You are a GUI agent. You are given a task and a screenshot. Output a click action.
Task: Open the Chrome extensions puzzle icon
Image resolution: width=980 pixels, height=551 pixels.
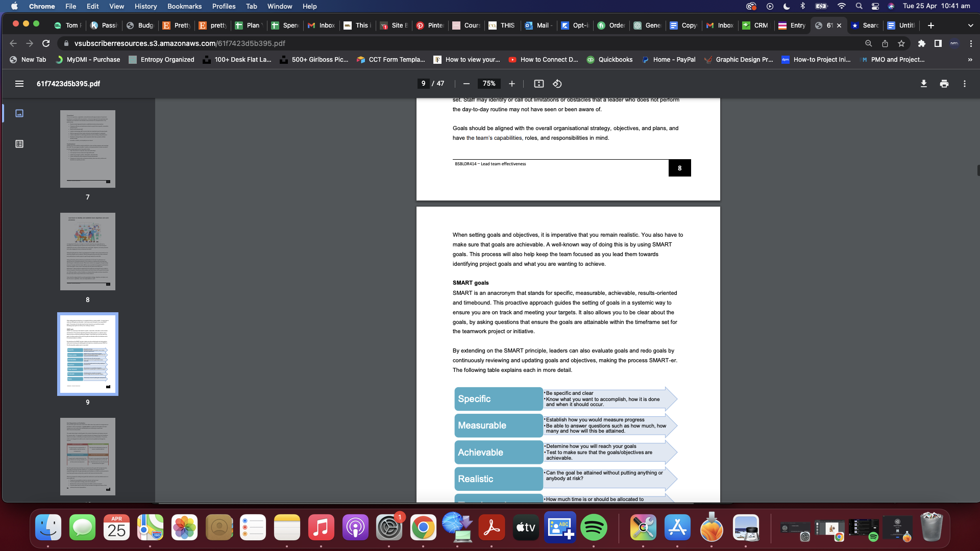(921, 43)
